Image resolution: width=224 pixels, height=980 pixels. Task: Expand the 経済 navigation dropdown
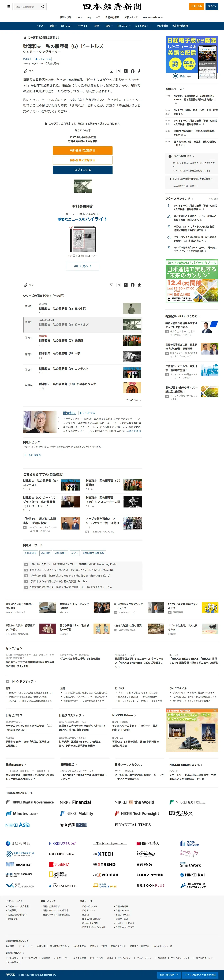tap(98, 26)
